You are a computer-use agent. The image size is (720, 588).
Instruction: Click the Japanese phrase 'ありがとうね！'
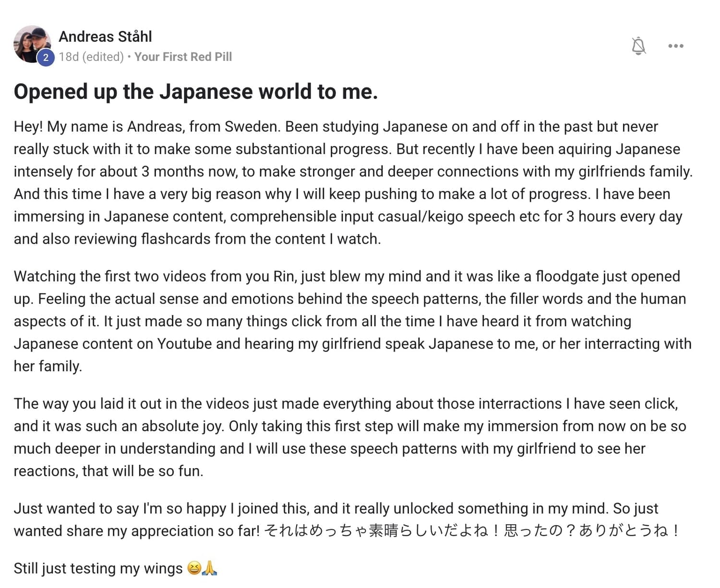click(x=629, y=531)
